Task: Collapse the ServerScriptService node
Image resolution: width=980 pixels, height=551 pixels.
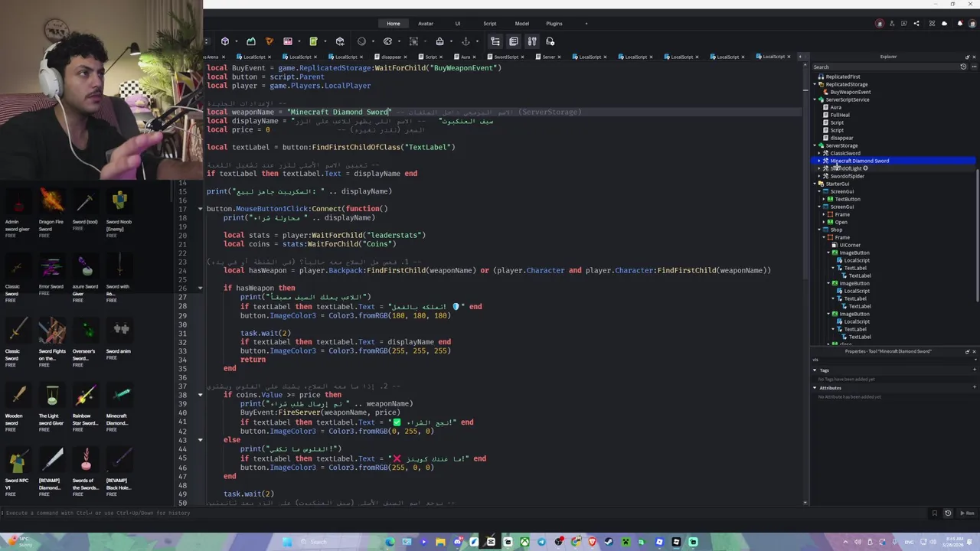Action: tap(815, 99)
